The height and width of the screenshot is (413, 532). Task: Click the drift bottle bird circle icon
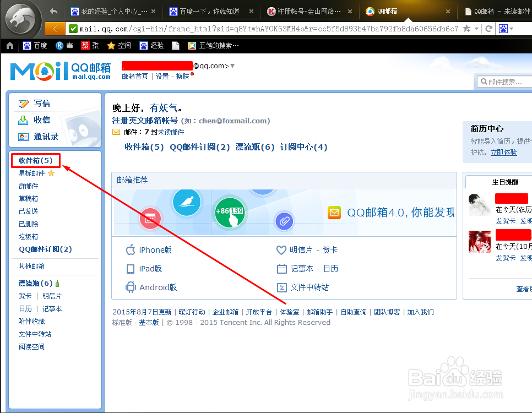(x=187, y=202)
